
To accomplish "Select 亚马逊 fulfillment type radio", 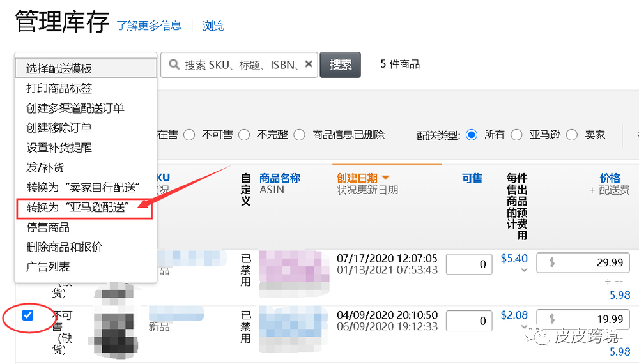I will [x=516, y=135].
